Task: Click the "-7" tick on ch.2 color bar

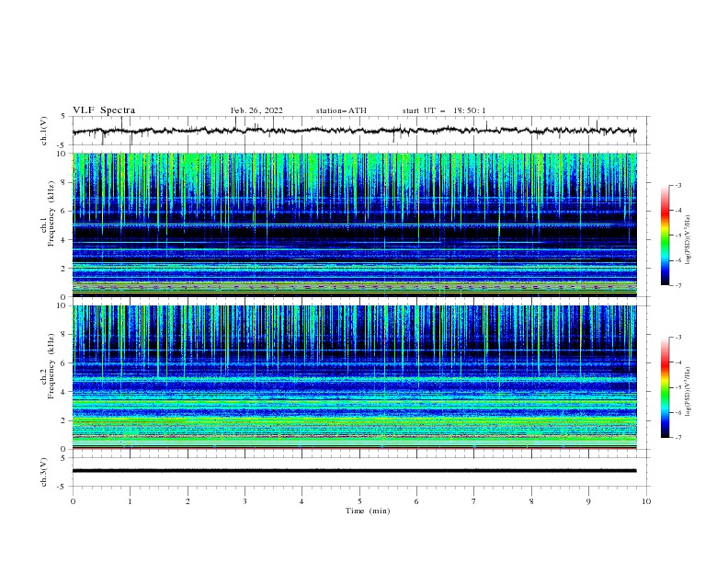Action: click(x=677, y=437)
